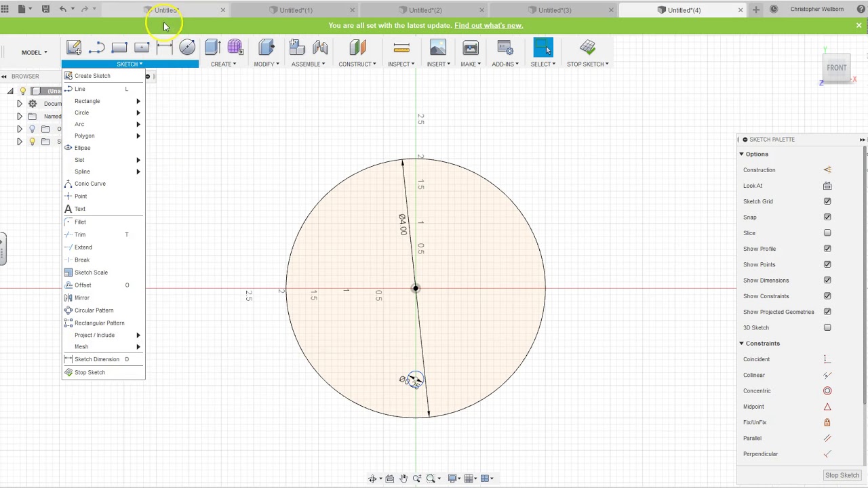
Task: Click the Christopher Wellborn account name
Action: coord(817,9)
